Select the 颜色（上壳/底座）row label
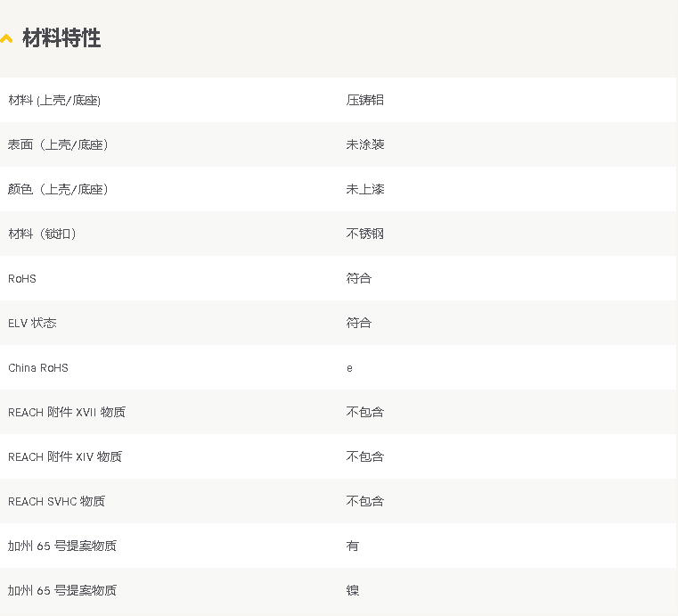 pos(58,189)
